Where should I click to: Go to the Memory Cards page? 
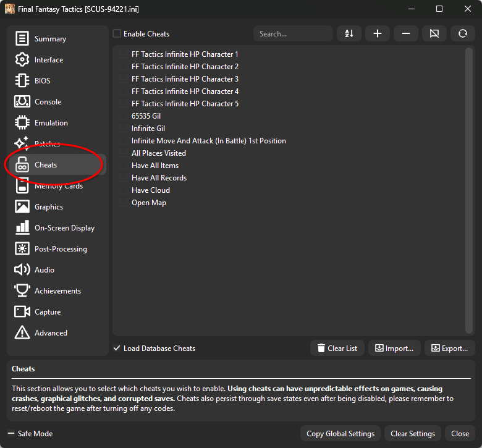pos(58,186)
